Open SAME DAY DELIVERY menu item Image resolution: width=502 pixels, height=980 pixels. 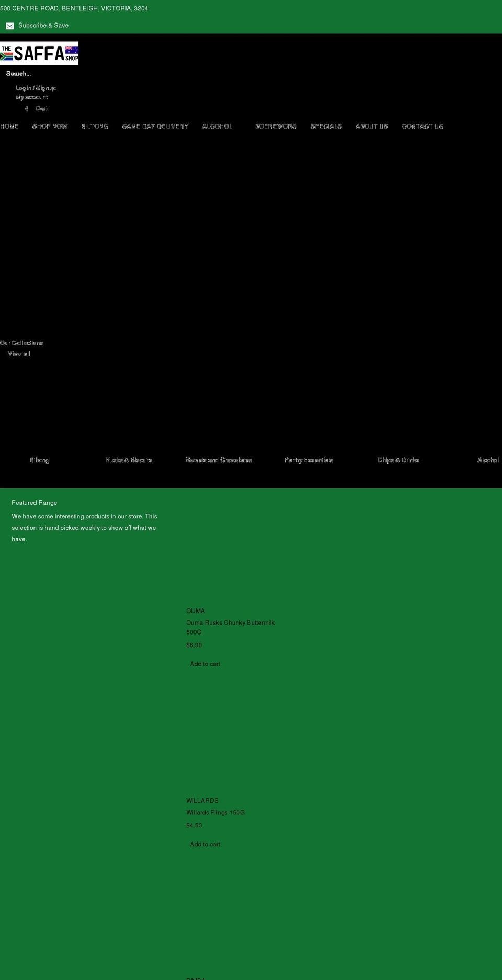155,126
